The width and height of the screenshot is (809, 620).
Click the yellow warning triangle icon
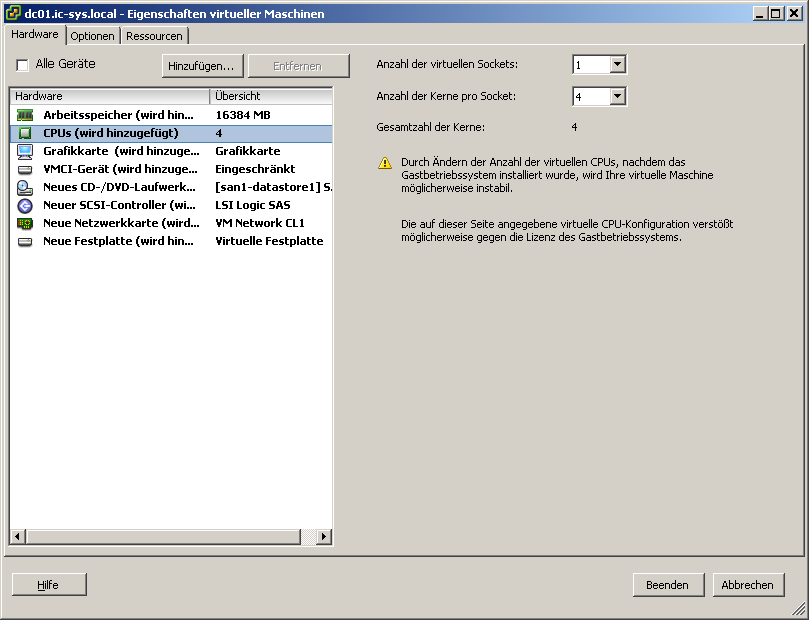point(385,163)
